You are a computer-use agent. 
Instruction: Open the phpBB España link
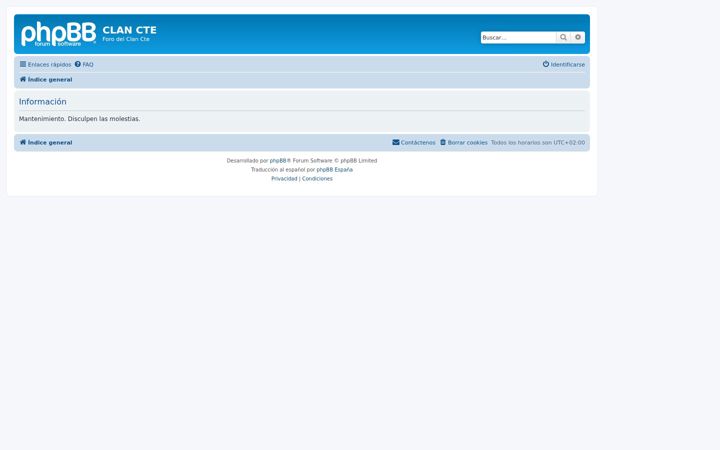click(334, 169)
